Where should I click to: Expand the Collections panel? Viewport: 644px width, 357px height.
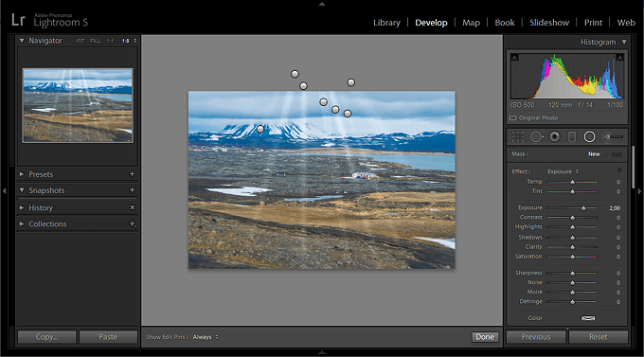point(22,223)
